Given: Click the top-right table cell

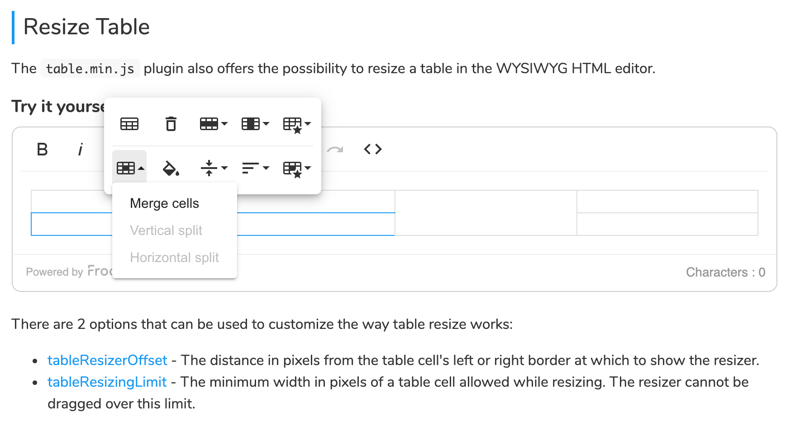Looking at the screenshot, I should pyautogui.click(x=667, y=201).
